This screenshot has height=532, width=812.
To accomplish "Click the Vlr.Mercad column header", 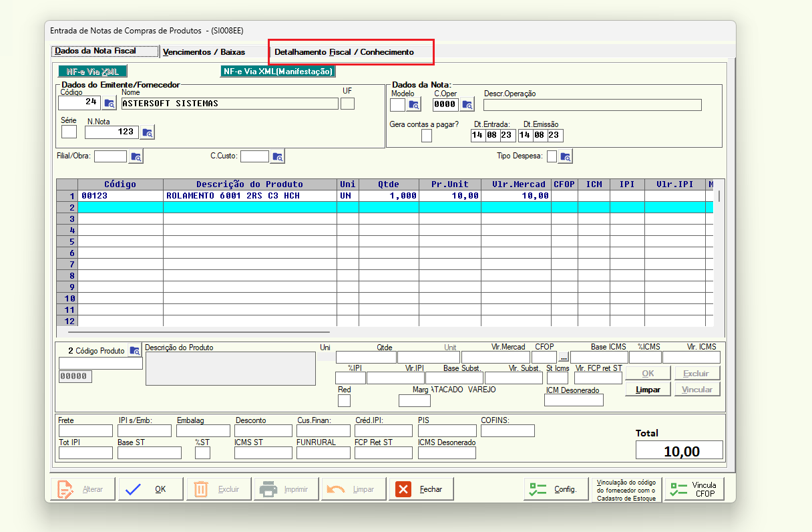I will pyautogui.click(x=516, y=184).
